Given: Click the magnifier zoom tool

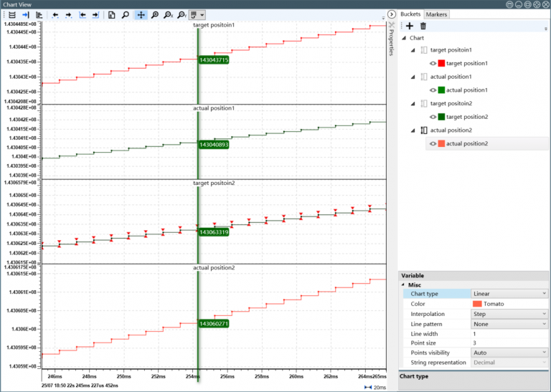Looking at the screenshot, I should [x=126, y=14].
